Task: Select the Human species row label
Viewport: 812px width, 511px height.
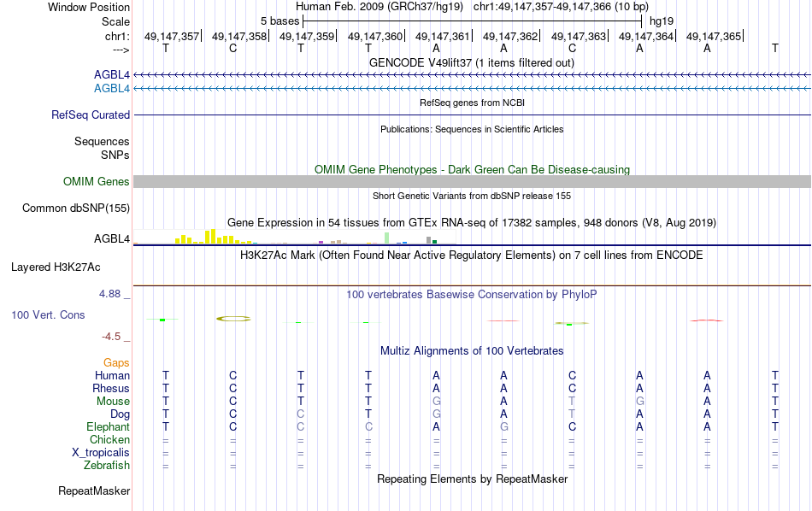Action: [112, 375]
